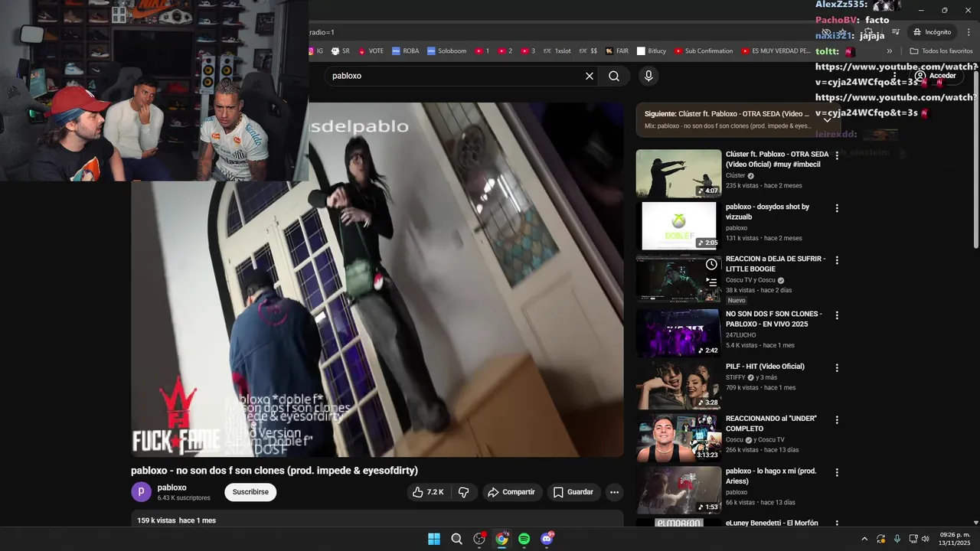Open Clúster ft. Pabloxo OTRA SEDA thumbnail
The width and height of the screenshot is (980, 551).
pyautogui.click(x=678, y=174)
